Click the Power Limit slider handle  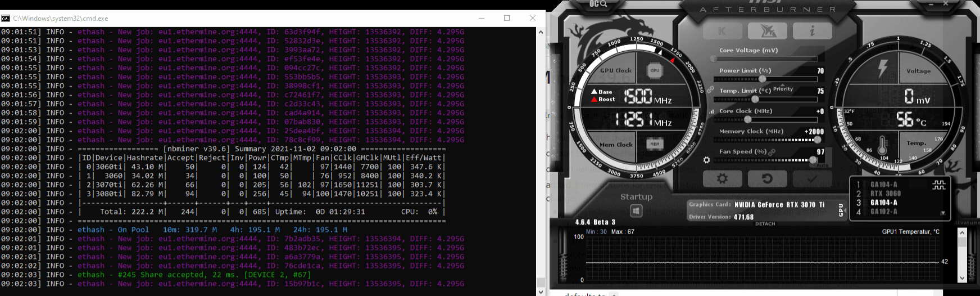click(763, 79)
